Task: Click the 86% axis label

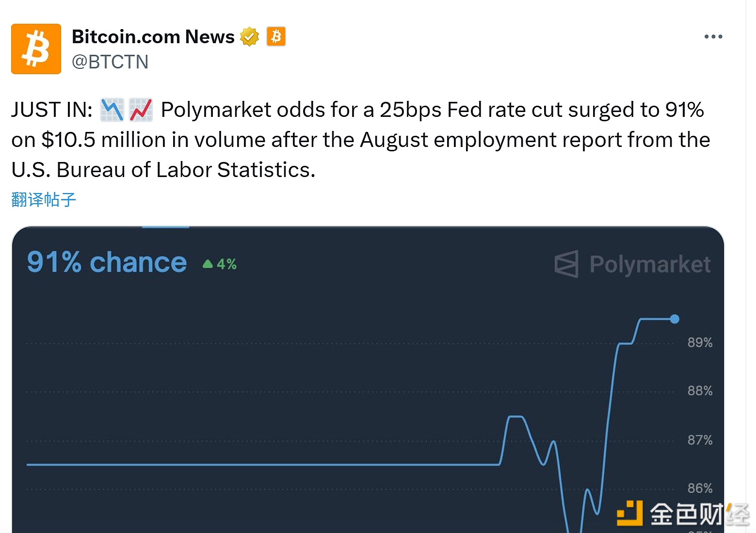Action: click(x=700, y=488)
